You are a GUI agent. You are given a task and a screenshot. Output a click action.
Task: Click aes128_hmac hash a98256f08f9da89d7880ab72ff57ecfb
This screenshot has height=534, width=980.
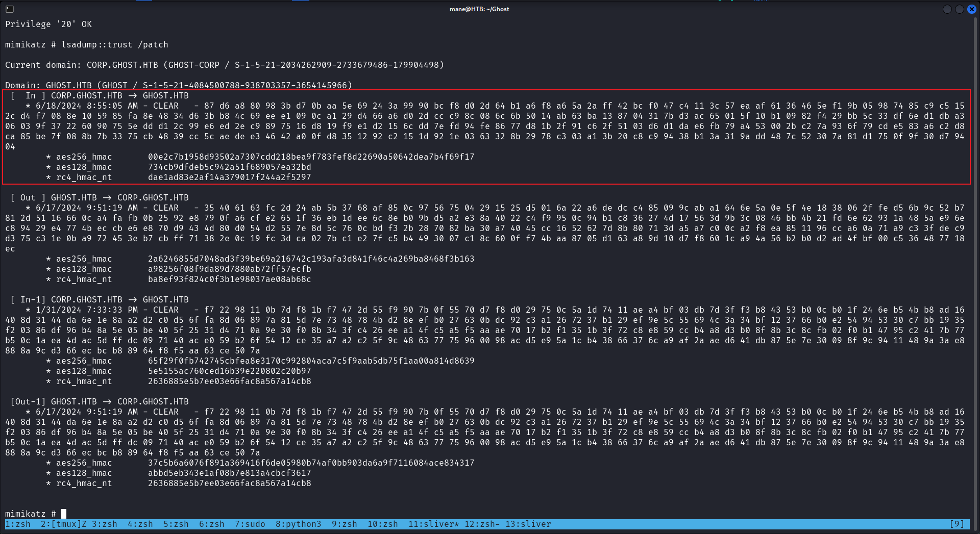click(x=230, y=269)
